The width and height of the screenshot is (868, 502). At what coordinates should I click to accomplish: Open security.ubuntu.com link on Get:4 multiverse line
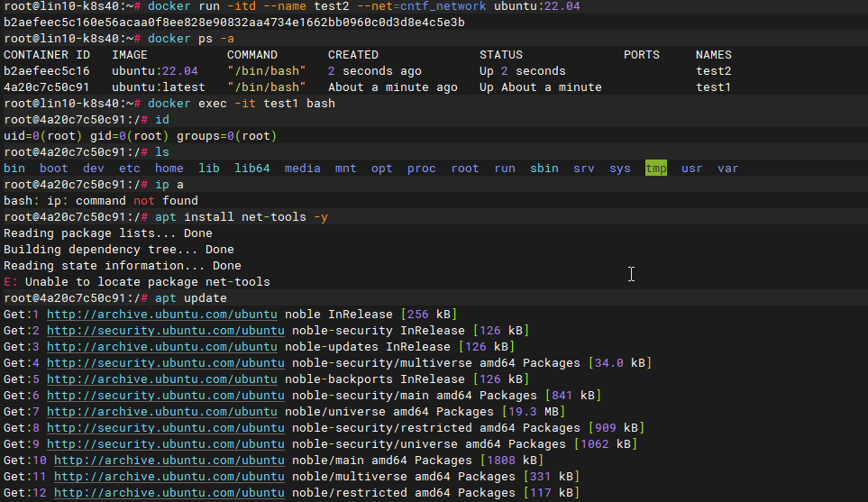(166, 363)
